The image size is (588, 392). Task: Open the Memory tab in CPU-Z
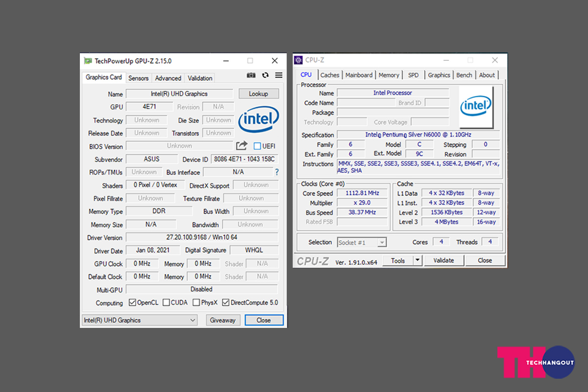click(x=389, y=75)
